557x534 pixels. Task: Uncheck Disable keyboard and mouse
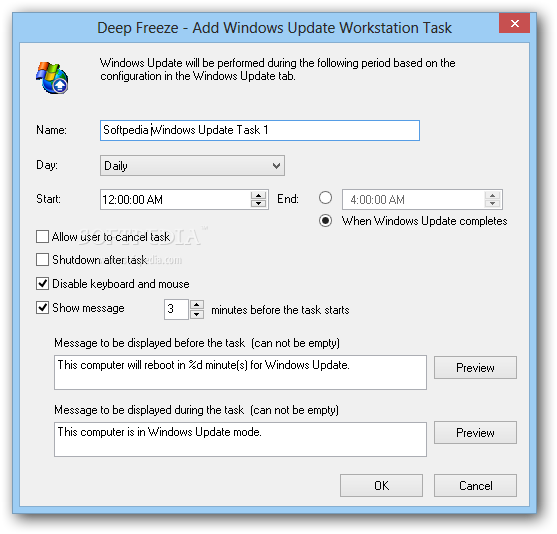pos(42,284)
